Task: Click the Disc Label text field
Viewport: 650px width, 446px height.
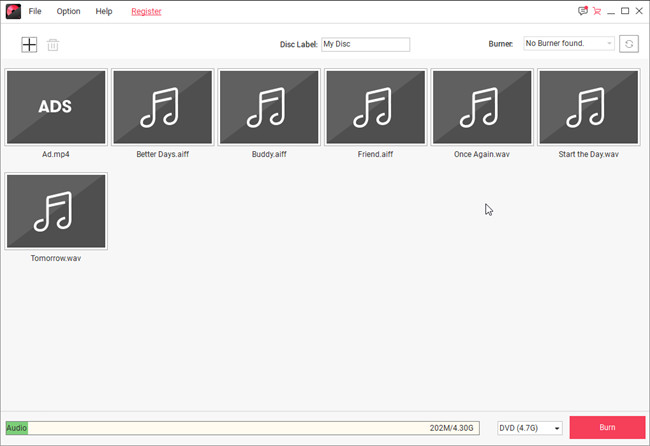Action: tap(365, 44)
